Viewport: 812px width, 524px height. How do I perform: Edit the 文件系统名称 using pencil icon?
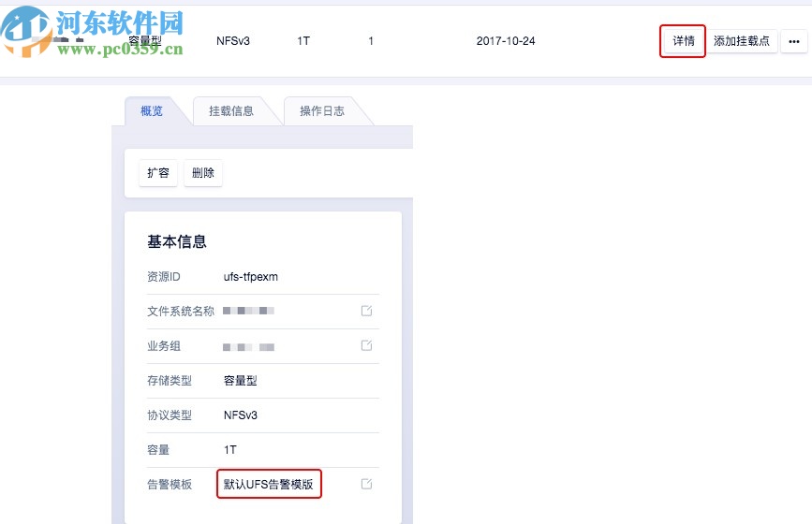[x=366, y=311]
